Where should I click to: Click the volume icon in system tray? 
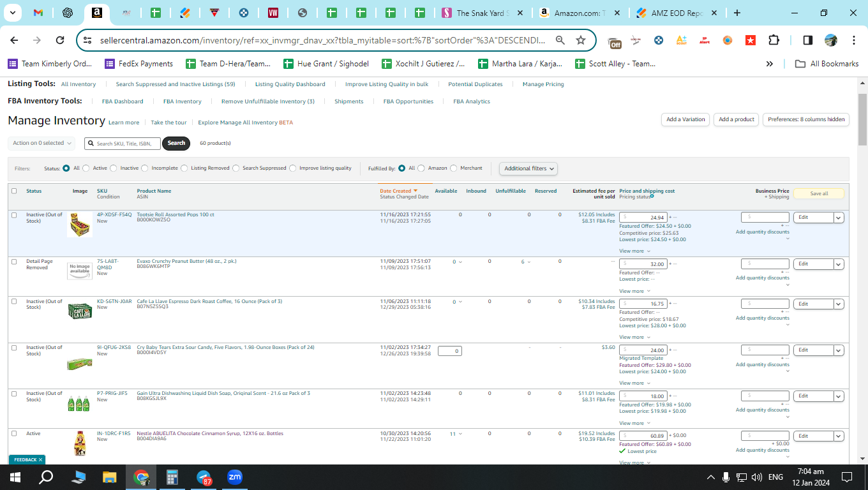(x=757, y=477)
